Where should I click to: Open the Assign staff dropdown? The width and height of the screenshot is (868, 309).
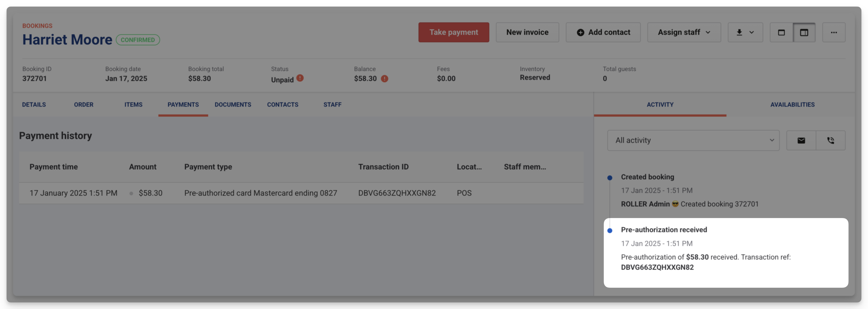coord(684,32)
